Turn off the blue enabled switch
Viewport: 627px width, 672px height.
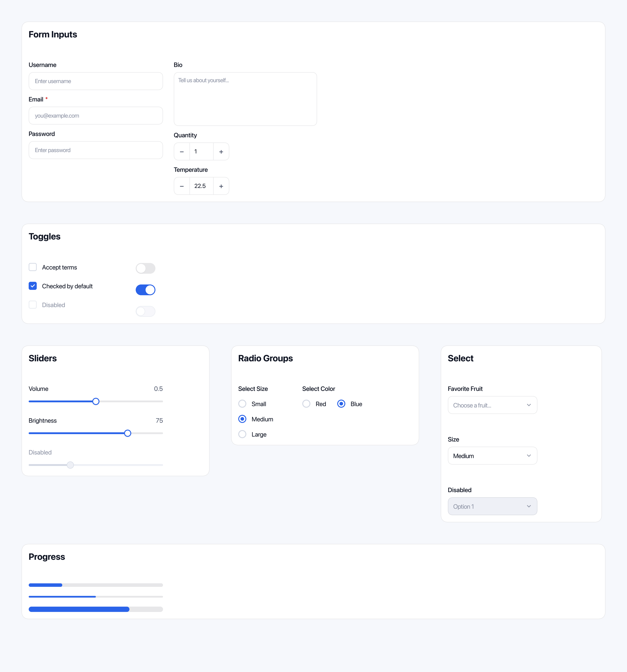click(x=145, y=290)
